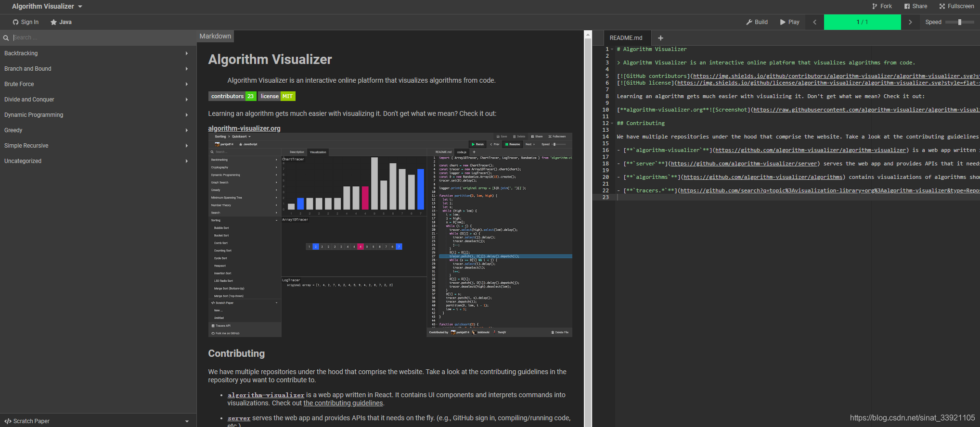Select the Markdown tab
Screen dimensions: 980x427
click(215, 37)
